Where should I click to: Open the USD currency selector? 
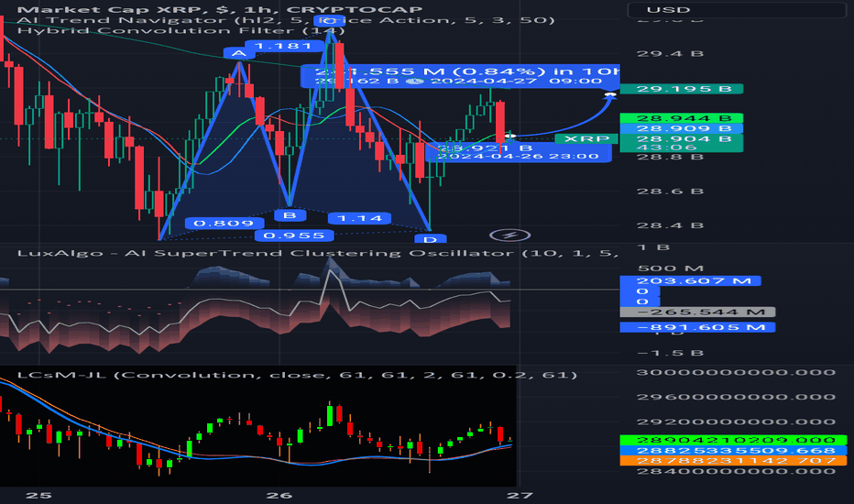point(737,10)
